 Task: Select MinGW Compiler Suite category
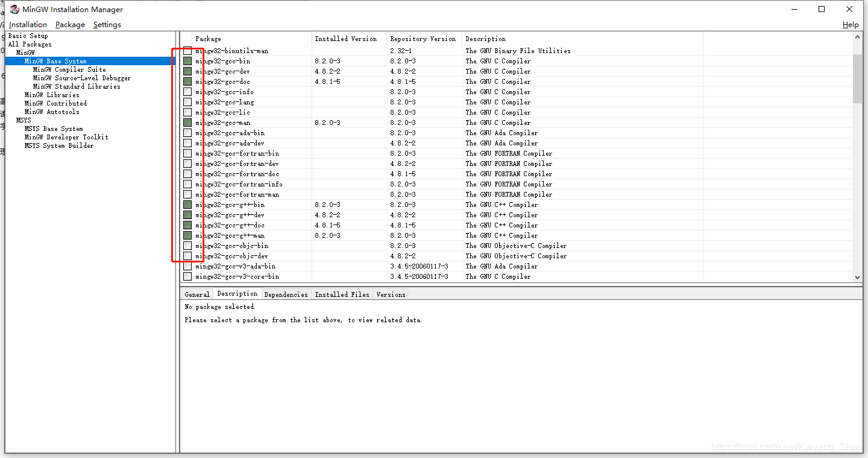pos(69,69)
